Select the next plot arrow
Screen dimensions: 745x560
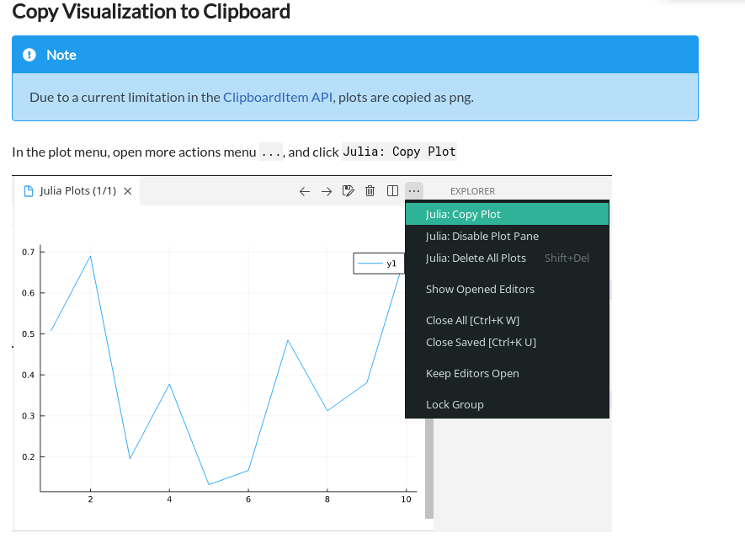click(x=327, y=191)
